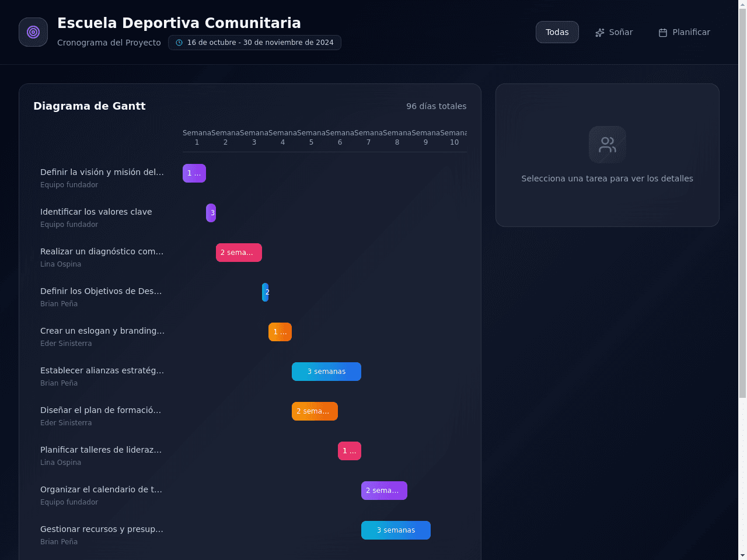Click the scrollbar down arrow
747x560 pixels.
click(x=742, y=555)
